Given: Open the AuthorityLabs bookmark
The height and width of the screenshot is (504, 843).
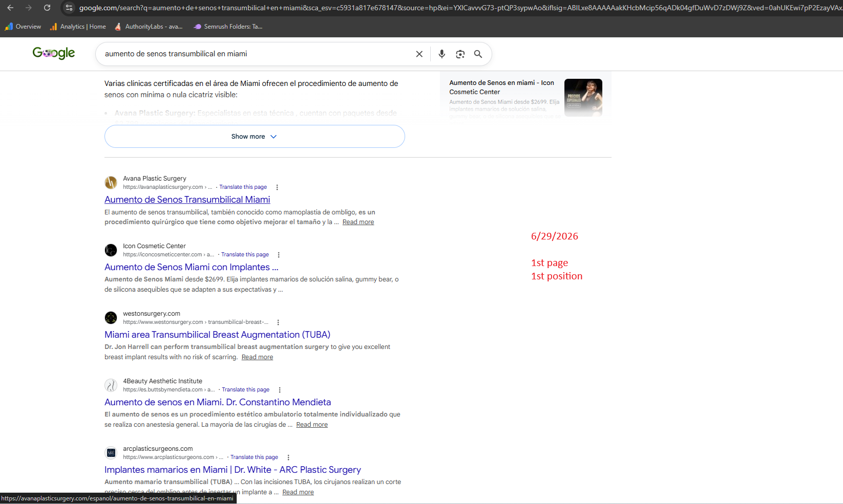Looking at the screenshot, I should pos(149,27).
